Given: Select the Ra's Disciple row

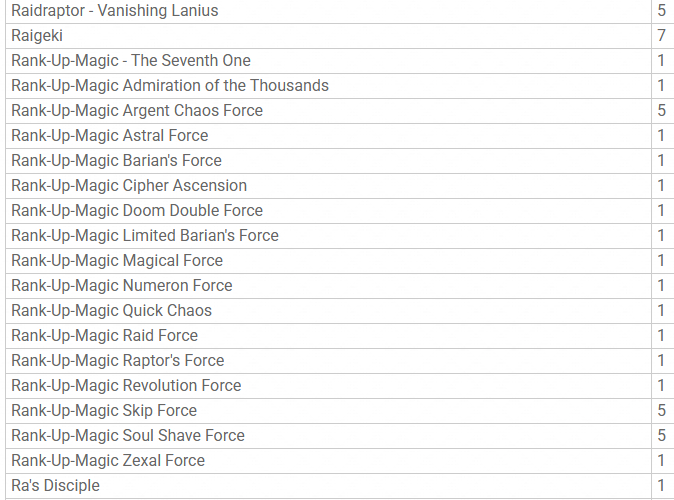Looking at the screenshot, I should [56, 486].
